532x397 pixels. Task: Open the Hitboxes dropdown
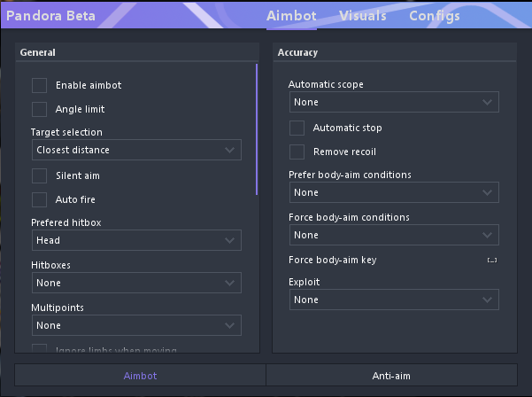click(136, 283)
